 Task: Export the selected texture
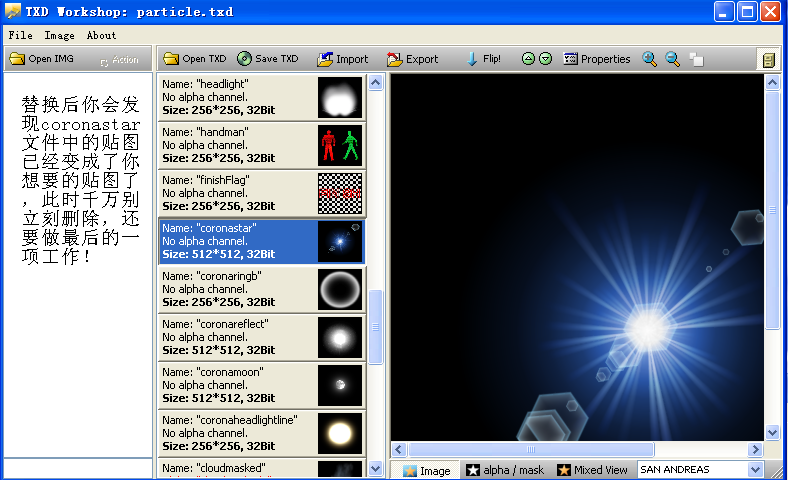coord(413,59)
